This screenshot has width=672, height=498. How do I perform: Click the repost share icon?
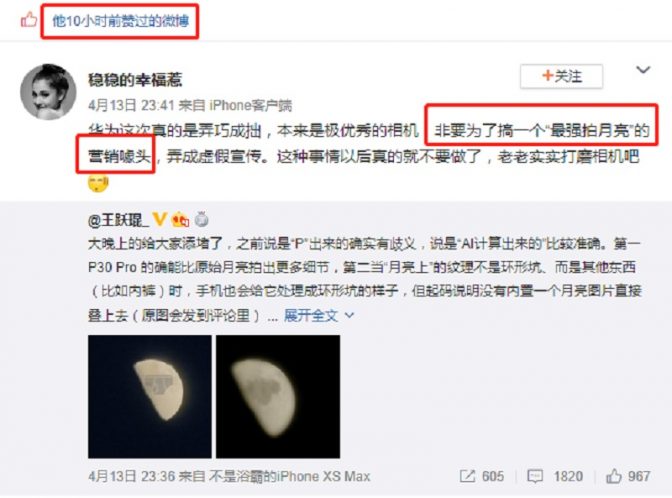467,476
